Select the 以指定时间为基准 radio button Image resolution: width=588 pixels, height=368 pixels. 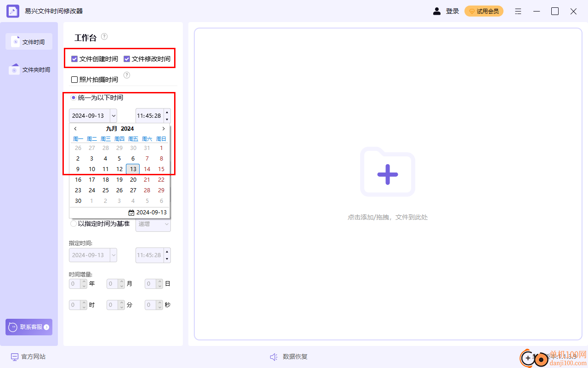[x=73, y=224]
